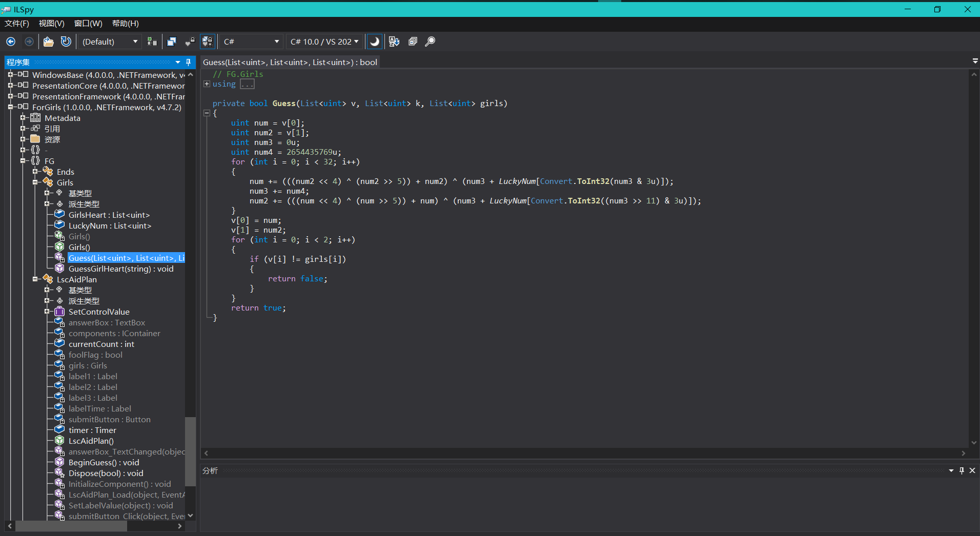This screenshot has height=536, width=980.
Task: Open the 文件(F) menu
Action: [17, 24]
